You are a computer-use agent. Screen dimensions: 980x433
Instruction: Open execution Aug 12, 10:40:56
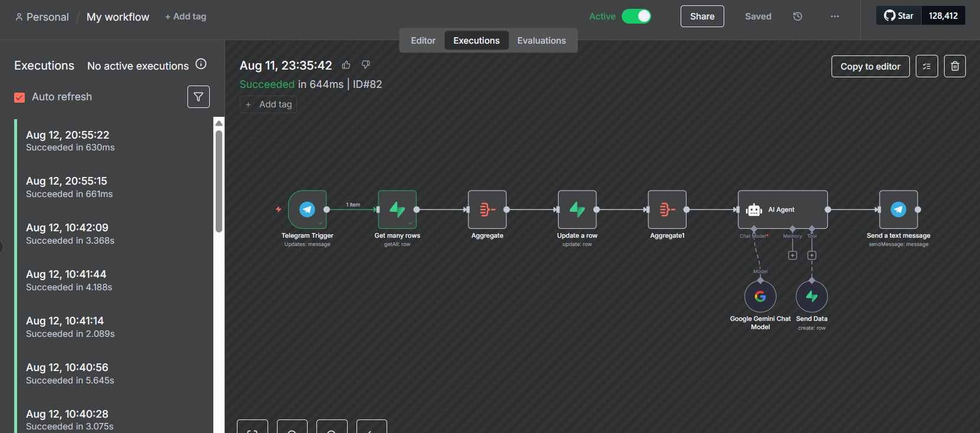coord(115,373)
